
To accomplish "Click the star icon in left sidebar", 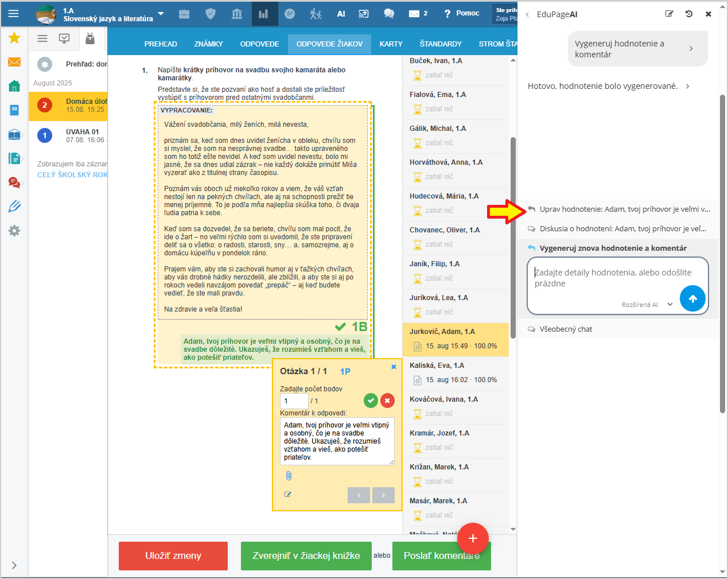I will tap(14, 38).
